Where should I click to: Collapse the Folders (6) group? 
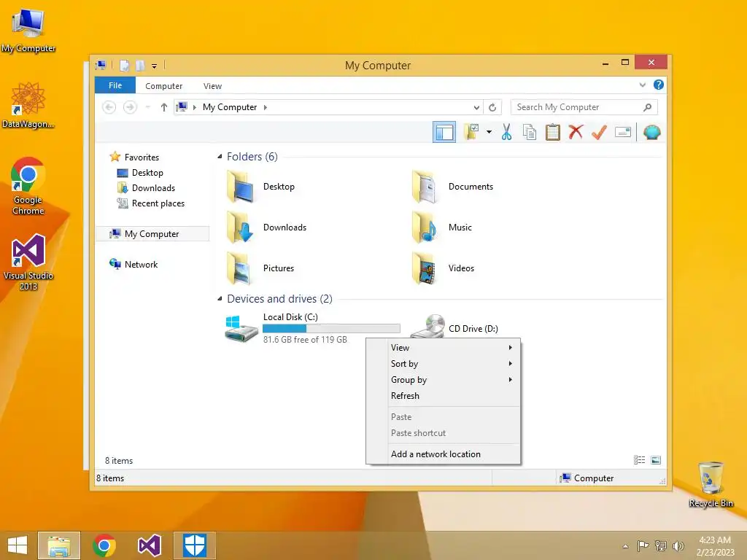coord(220,156)
